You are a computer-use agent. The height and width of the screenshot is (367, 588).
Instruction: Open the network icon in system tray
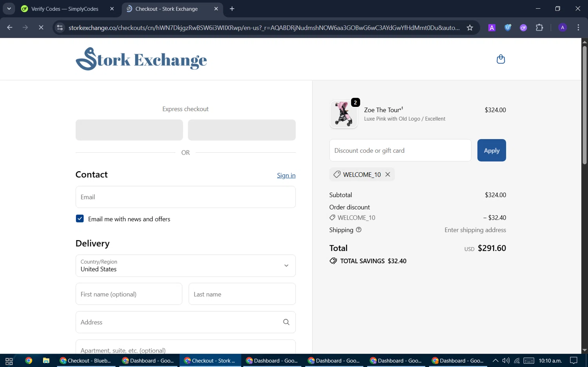click(x=517, y=361)
